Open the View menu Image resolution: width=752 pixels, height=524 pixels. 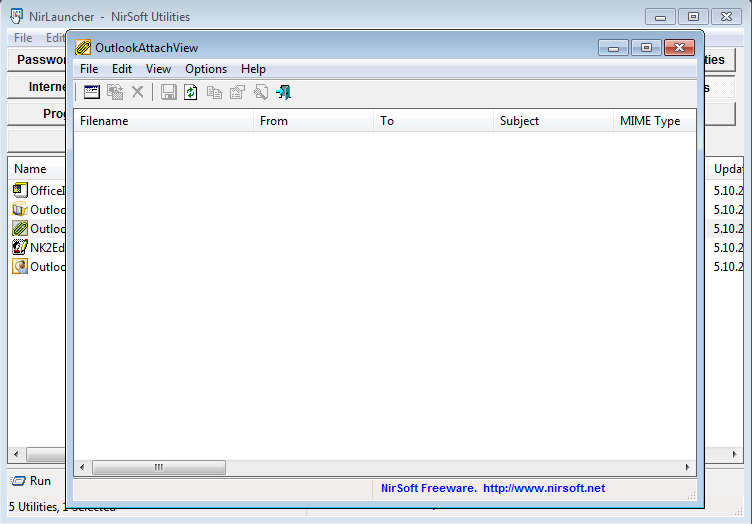(158, 69)
